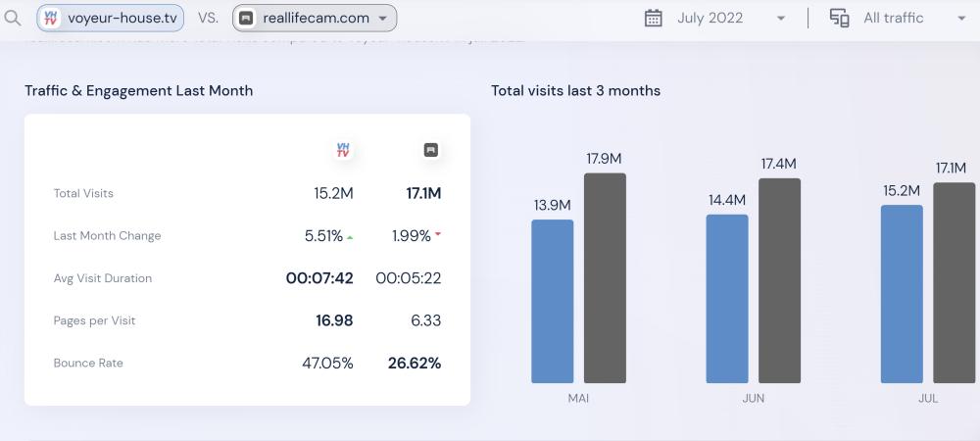The image size is (980, 441).
Task: Click the red down arrow next to 1.99%
Action: click(437, 235)
